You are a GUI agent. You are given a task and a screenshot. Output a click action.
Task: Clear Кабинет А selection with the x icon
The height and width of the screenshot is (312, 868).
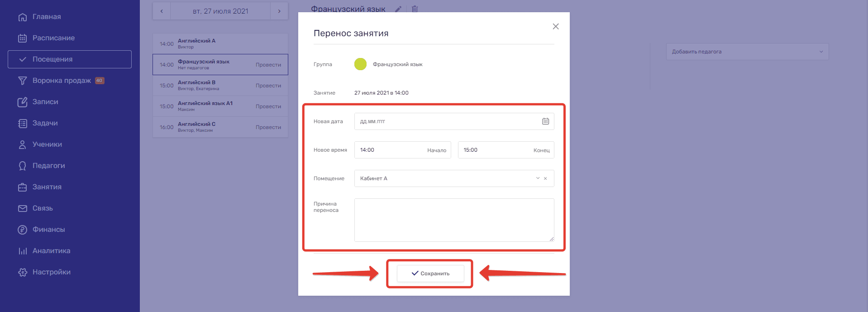(x=545, y=178)
